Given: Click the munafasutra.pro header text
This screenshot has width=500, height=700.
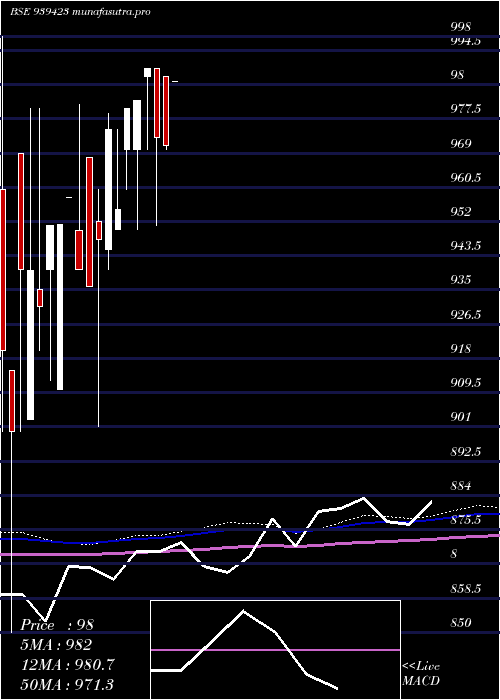Looking at the screenshot, I should click(111, 12).
